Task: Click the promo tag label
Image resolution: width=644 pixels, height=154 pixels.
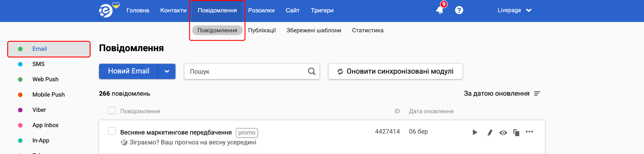Action: click(x=247, y=133)
